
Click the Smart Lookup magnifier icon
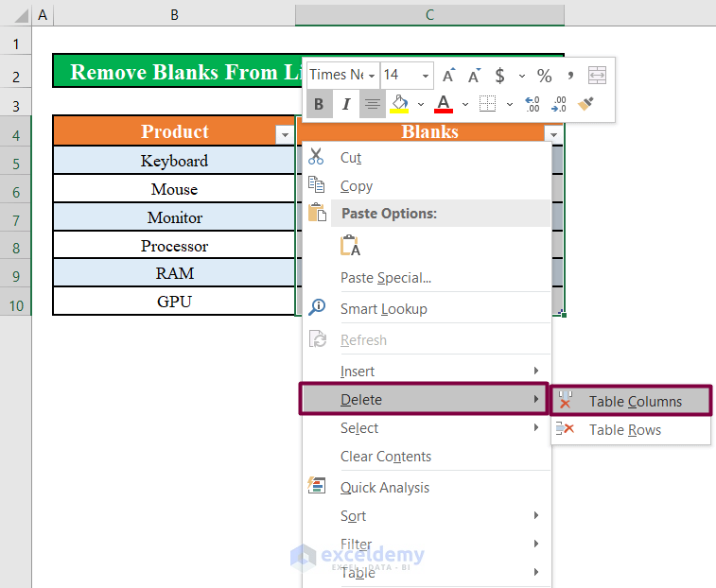[x=317, y=307]
